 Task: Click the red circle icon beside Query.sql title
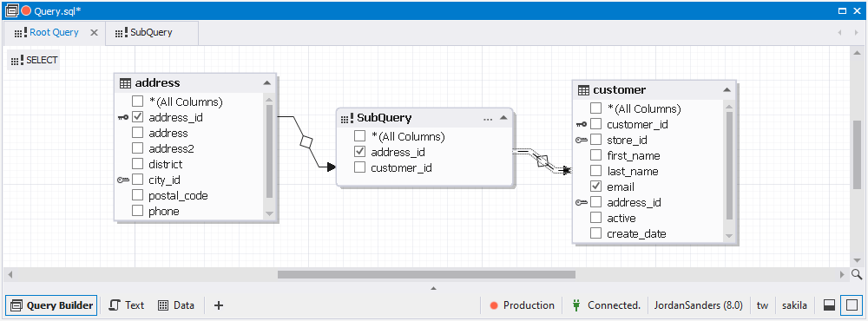click(25, 10)
